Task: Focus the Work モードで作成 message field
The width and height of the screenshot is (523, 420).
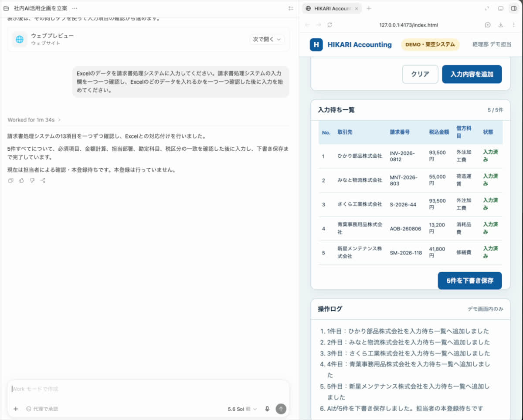Action: 148,389
